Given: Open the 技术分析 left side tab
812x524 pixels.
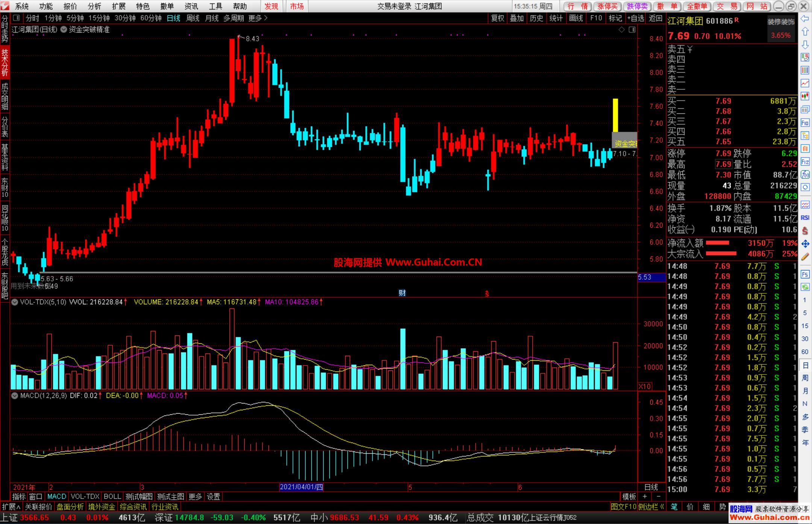Looking at the screenshot, I should (5, 62).
